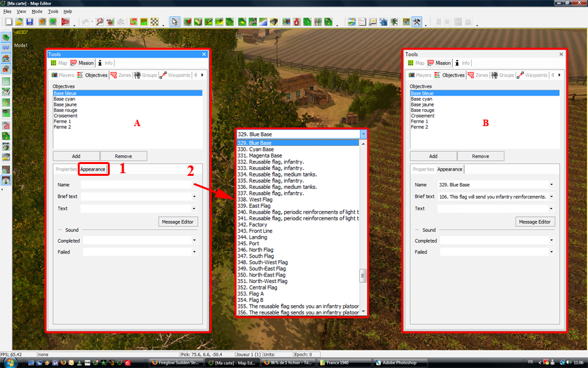This screenshot has width=588, height=368.
Task: Click Add button in right Tools panel
Action: (x=433, y=156)
